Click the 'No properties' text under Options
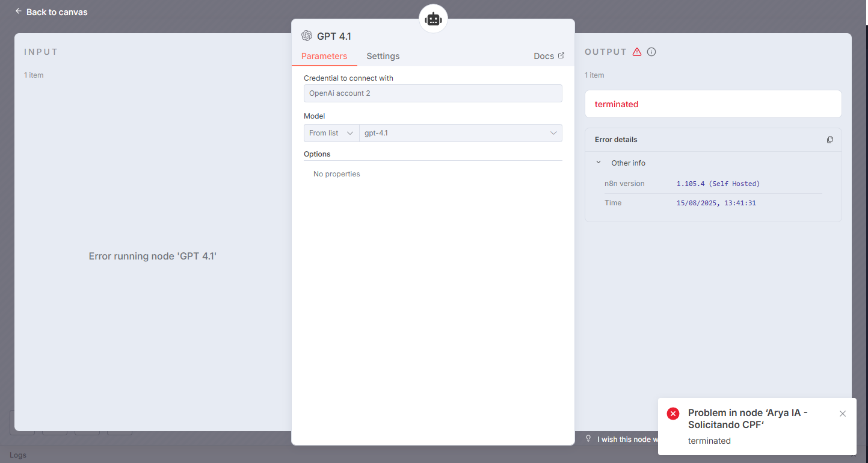Image resolution: width=868 pixels, height=463 pixels. (x=337, y=174)
